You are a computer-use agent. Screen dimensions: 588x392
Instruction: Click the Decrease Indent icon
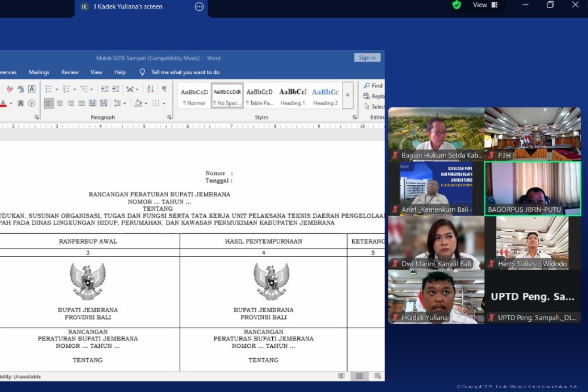coord(105,89)
